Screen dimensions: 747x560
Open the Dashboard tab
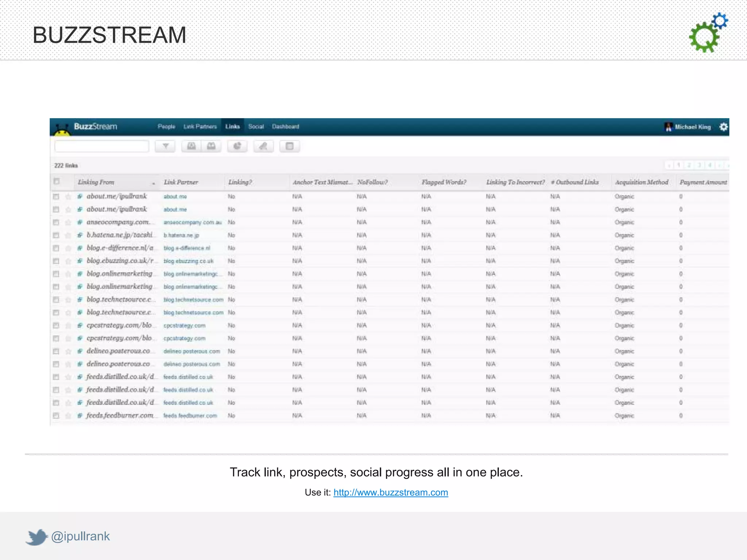[286, 127]
